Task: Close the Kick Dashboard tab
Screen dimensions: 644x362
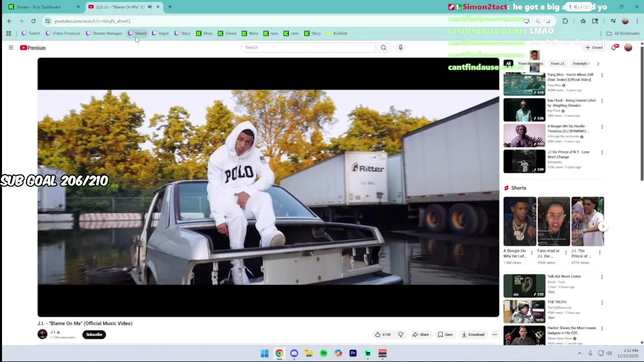Action: [78, 7]
